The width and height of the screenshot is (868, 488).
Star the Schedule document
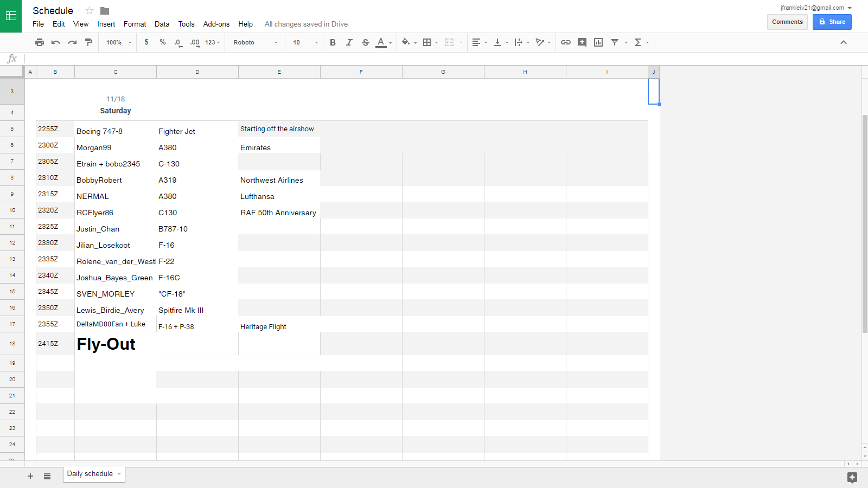90,11
